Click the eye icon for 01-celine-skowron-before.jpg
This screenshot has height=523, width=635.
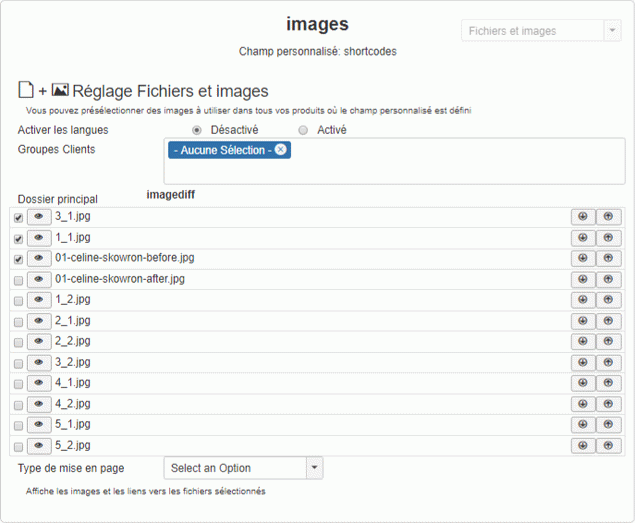[39, 258]
